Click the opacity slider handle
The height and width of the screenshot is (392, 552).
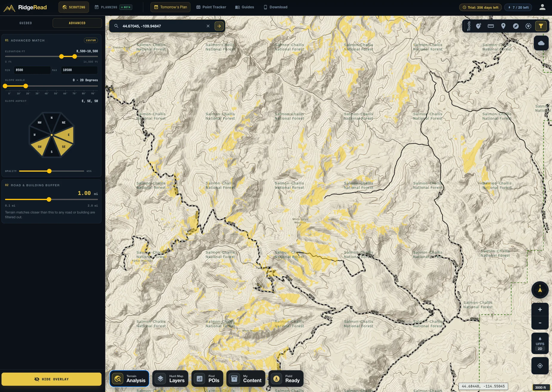tap(49, 171)
